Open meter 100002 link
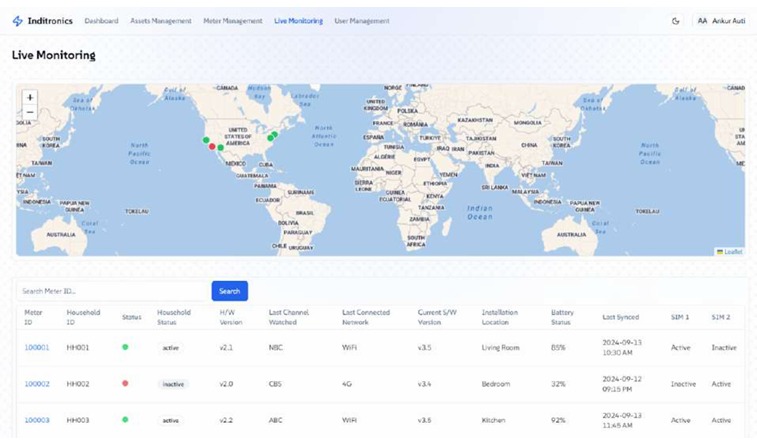757x442 pixels. 37,384
